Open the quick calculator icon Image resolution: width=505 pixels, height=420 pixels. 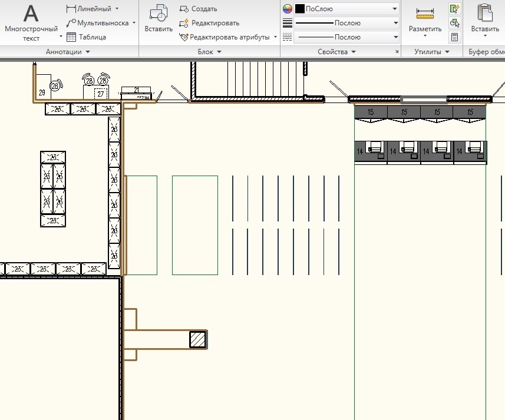click(x=454, y=37)
